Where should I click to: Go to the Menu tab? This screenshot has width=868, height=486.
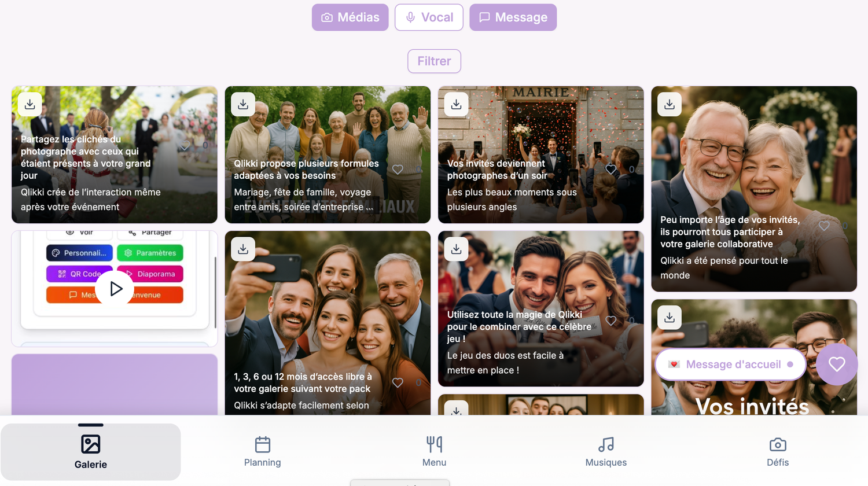[x=434, y=452]
